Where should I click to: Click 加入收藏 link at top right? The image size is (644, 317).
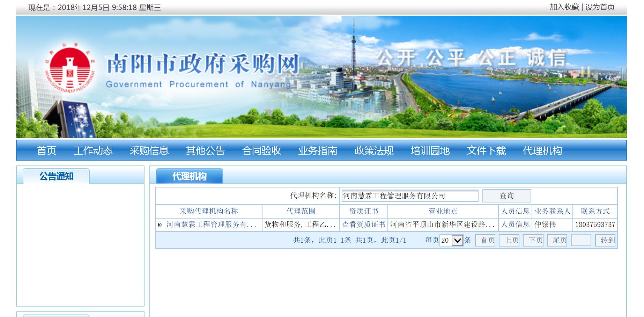coord(564,7)
